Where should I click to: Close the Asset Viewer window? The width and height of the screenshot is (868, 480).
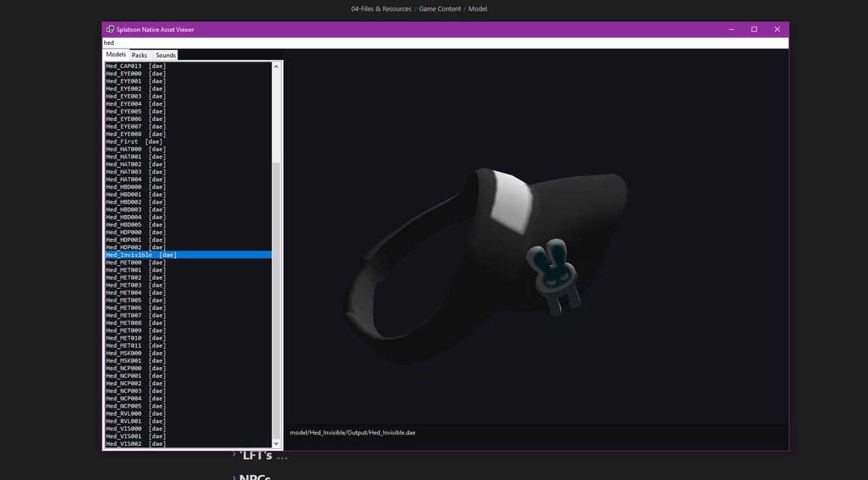(778, 30)
